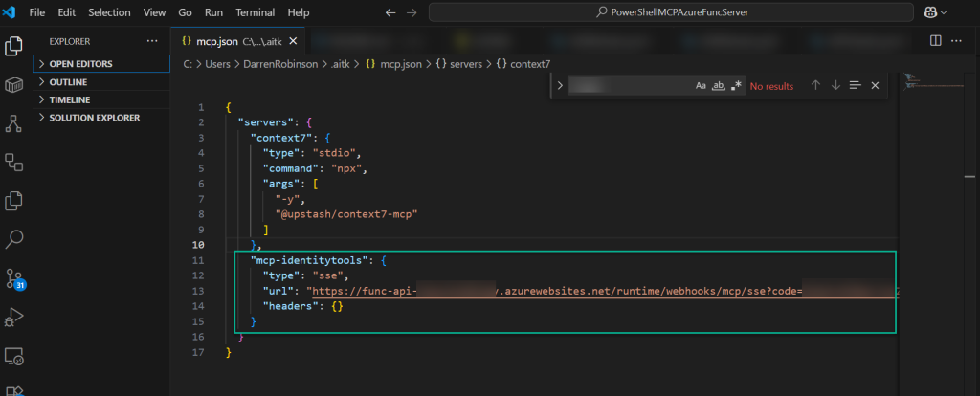Open the Explorer view in activity bar
Screen dimensions: 980x396
click(x=14, y=45)
